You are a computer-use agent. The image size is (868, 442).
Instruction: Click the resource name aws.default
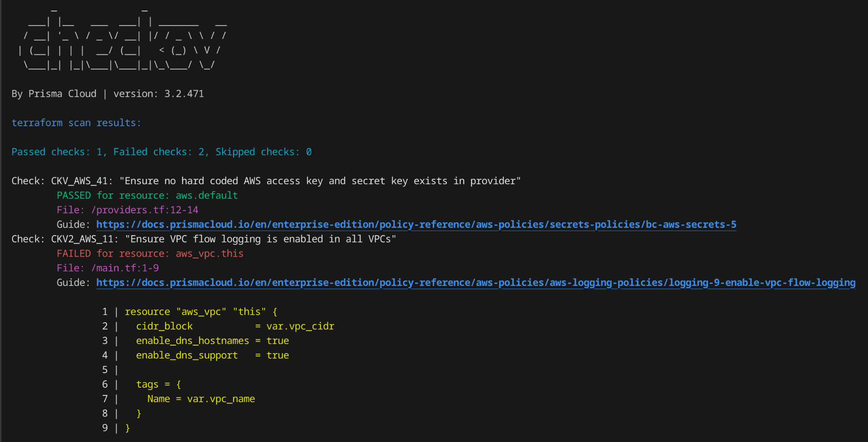pos(206,195)
